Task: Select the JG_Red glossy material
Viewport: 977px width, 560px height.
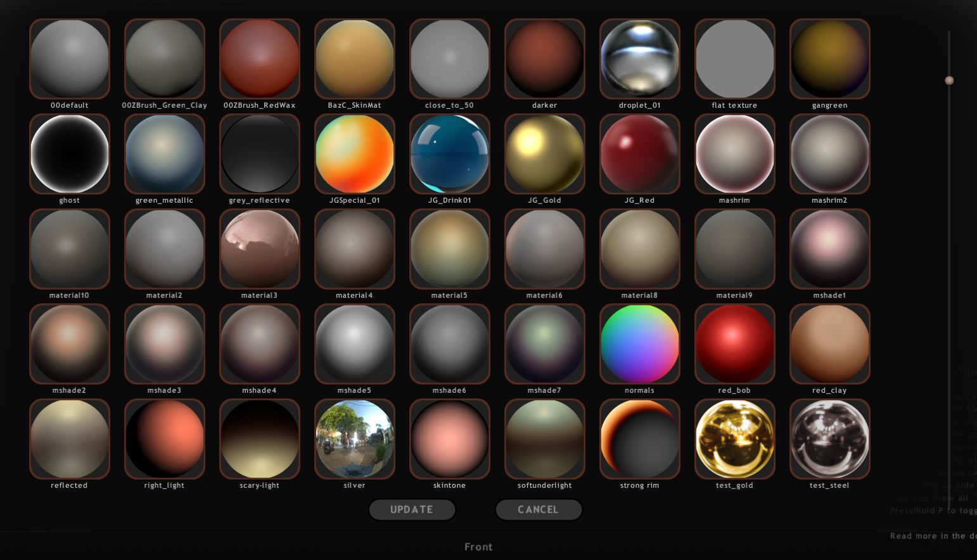Action: coord(640,154)
